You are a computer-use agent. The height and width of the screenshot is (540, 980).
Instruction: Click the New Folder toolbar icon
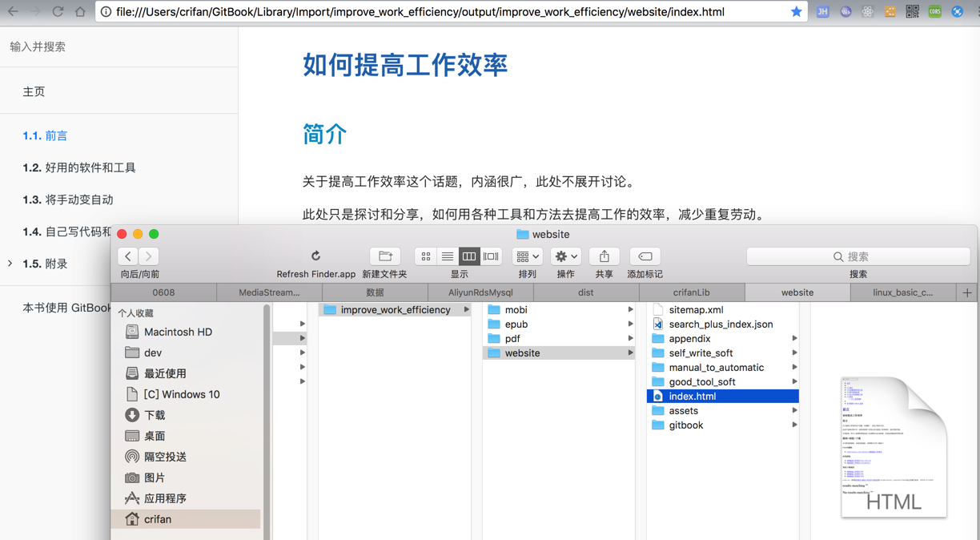[385, 256]
